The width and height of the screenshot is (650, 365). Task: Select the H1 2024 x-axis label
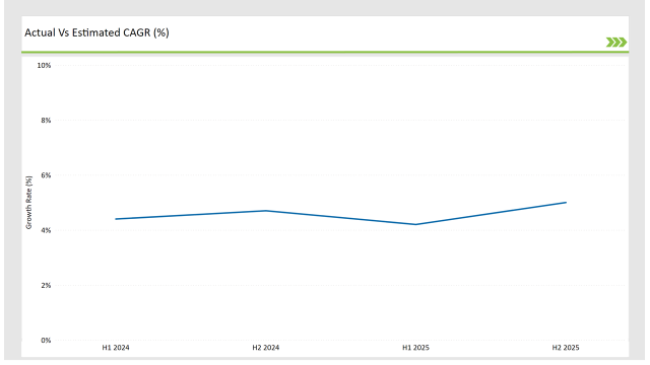click(116, 348)
